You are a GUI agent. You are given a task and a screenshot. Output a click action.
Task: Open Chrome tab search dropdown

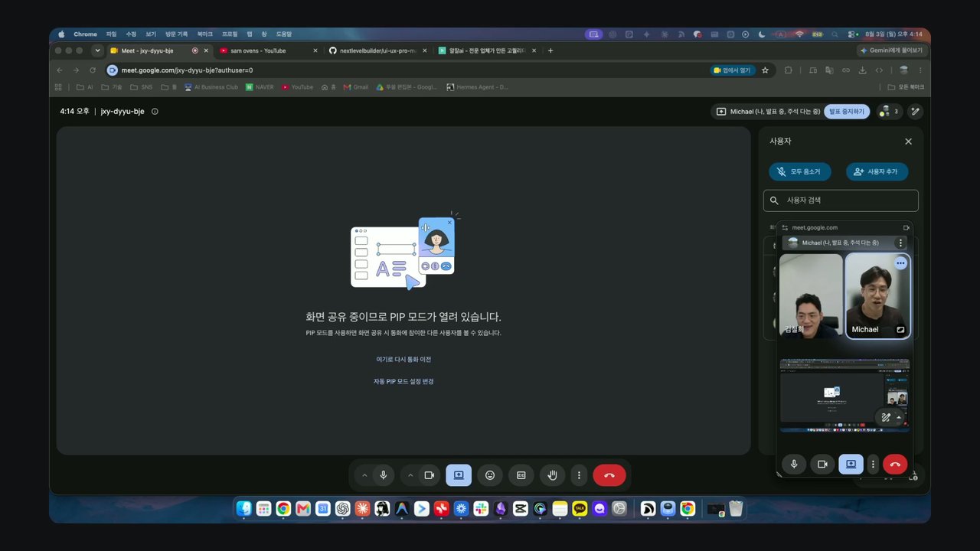click(97, 51)
